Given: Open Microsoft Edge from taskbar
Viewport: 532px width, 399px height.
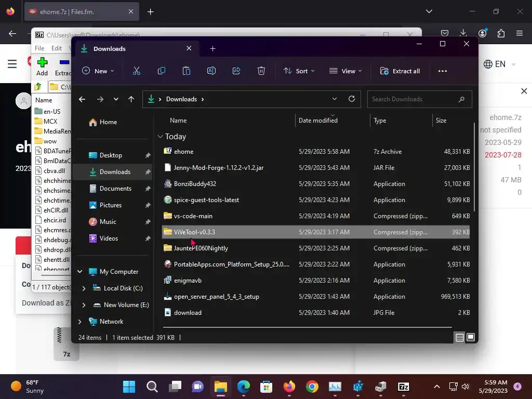Looking at the screenshot, I should coord(243,387).
